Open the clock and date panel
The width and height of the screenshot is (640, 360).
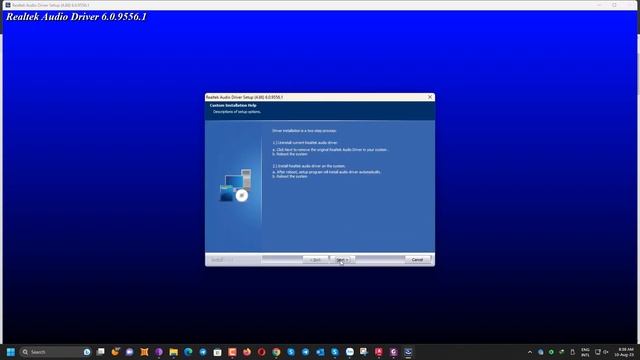click(625, 352)
